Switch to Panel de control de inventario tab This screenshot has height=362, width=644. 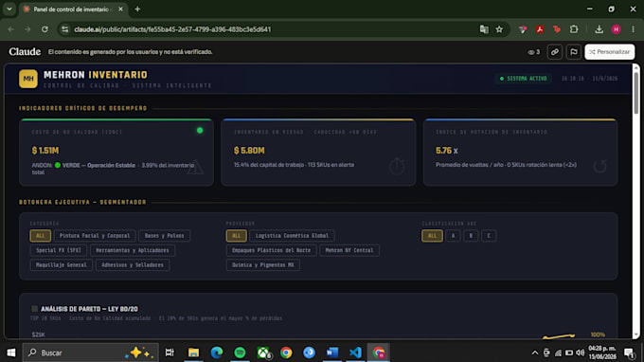pyautogui.click(x=71, y=9)
